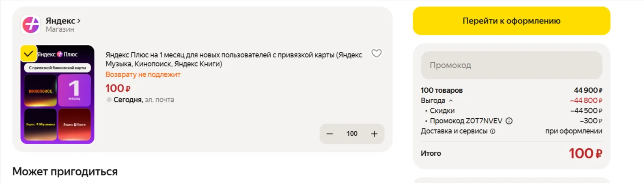Click the Возврату не подлежит notice
The width and height of the screenshot is (644, 183).
143,74
